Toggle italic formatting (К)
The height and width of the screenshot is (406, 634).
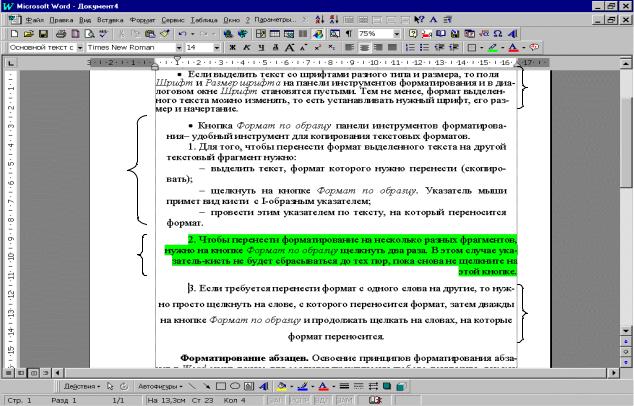coord(247,48)
